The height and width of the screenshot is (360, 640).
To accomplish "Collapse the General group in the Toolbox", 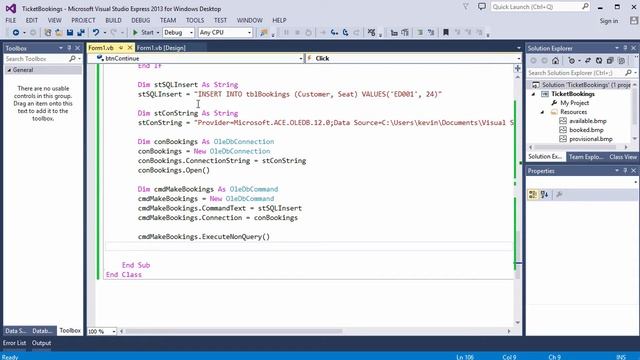I will click(9, 70).
